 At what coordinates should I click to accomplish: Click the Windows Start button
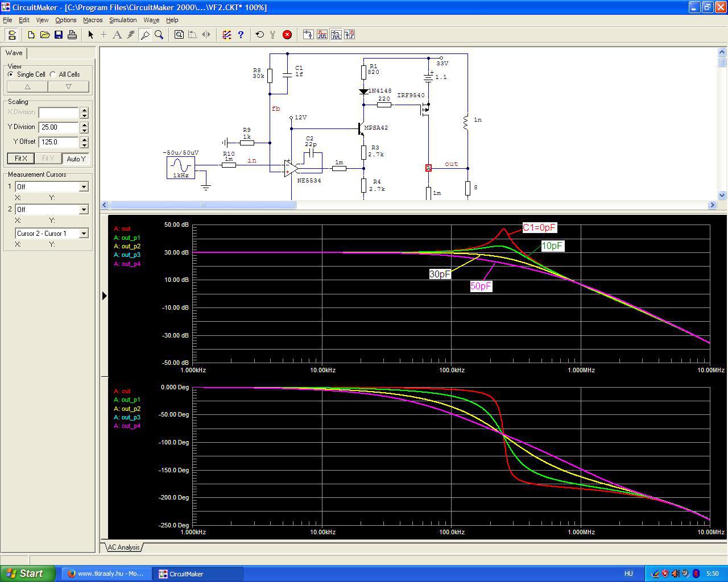tap(27, 573)
